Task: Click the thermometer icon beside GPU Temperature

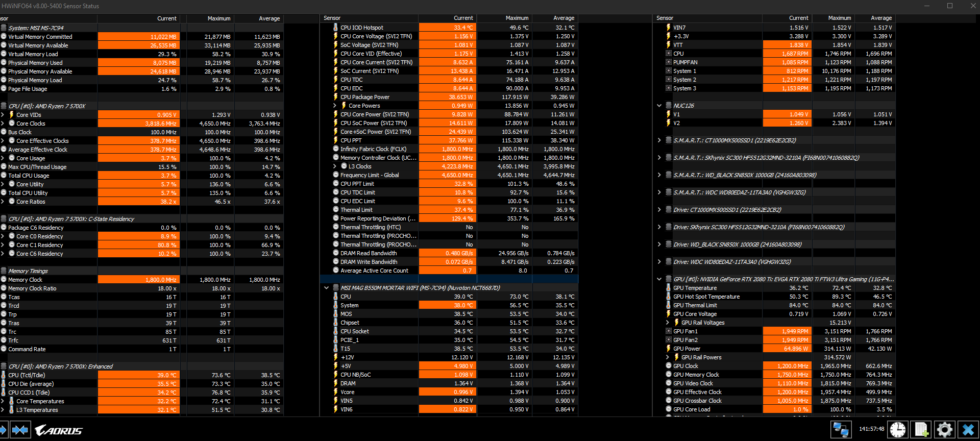Action: tap(668, 288)
